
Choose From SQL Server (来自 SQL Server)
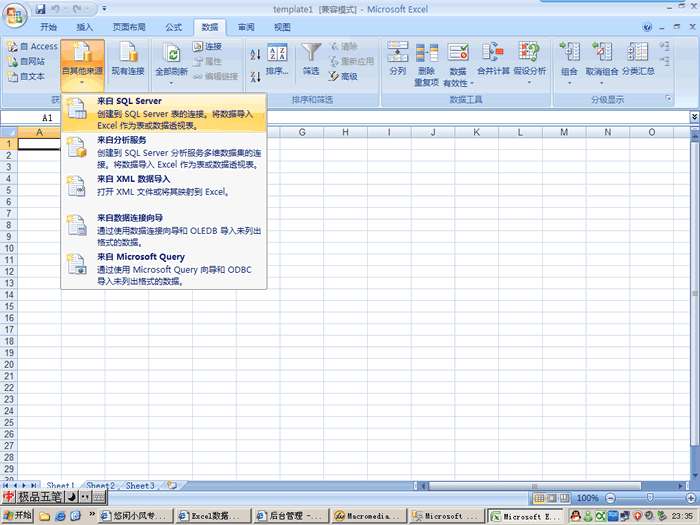(x=164, y=113)
